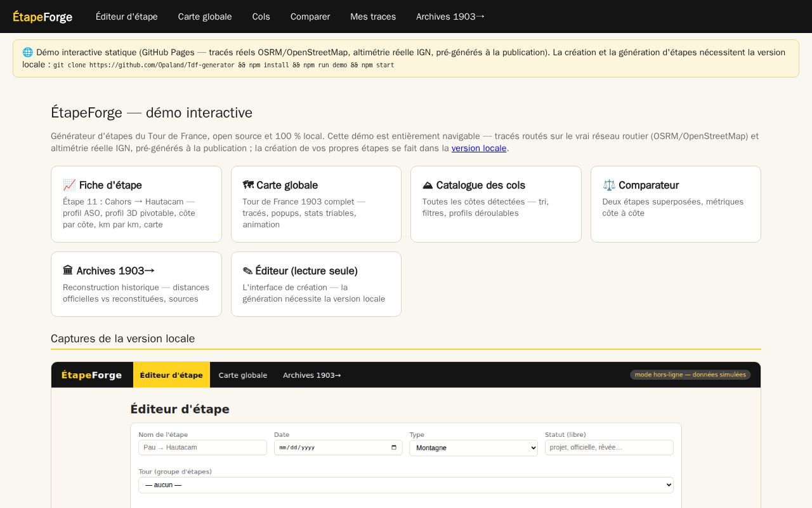Click the Statut (libre) input field

609,448
